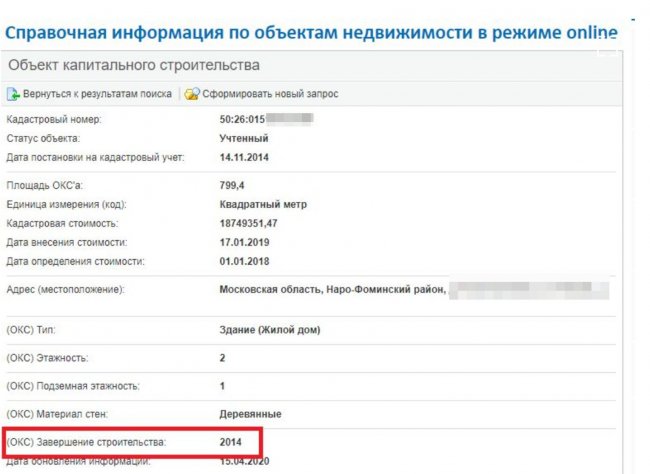650x474 pixels.
Task: Click the 'Квадратный метр' unit value
Action: click(263, 204)
